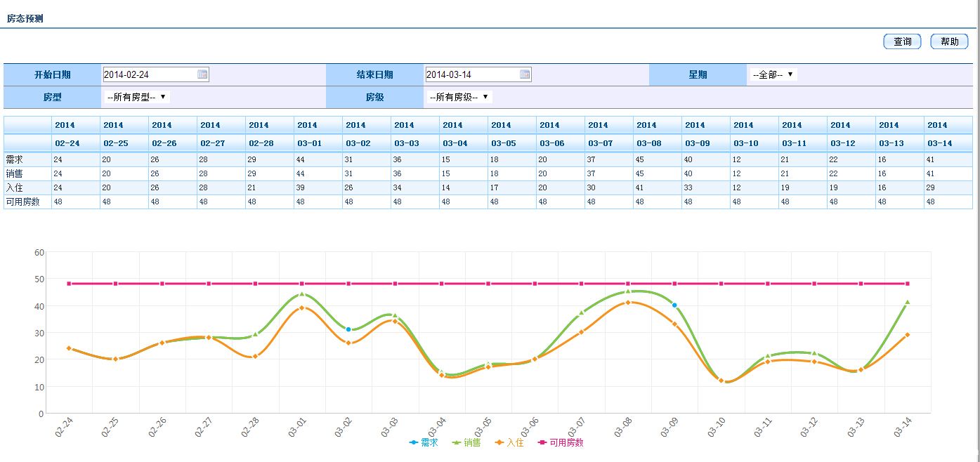Viewport: 980px width, 462px height.
Task: Click the blue 需求 data point at 03-02
Action: tap(348, 329)
